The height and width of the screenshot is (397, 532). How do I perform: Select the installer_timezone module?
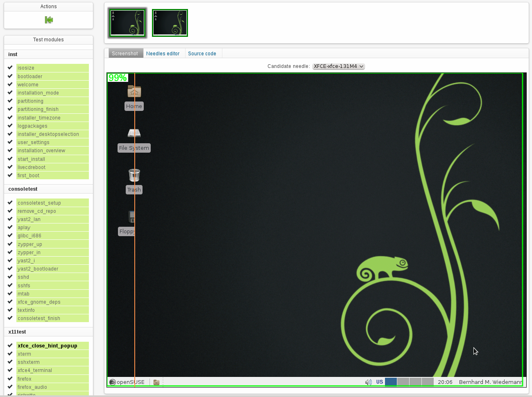(x=52, y=118)
